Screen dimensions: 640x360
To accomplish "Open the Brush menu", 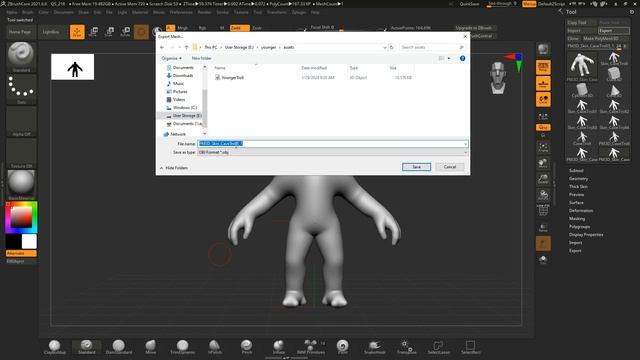I will coord(28,12).
